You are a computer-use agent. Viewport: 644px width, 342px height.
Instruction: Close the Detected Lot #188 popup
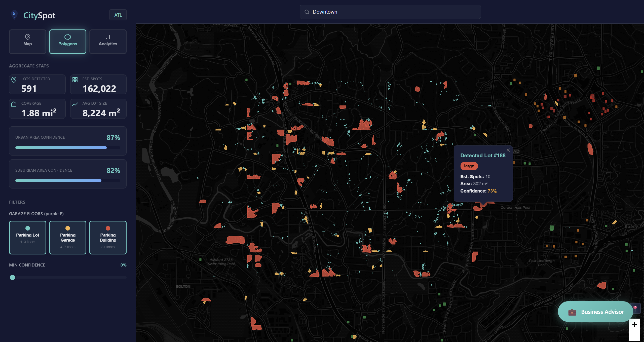click(x=508, y=150)
